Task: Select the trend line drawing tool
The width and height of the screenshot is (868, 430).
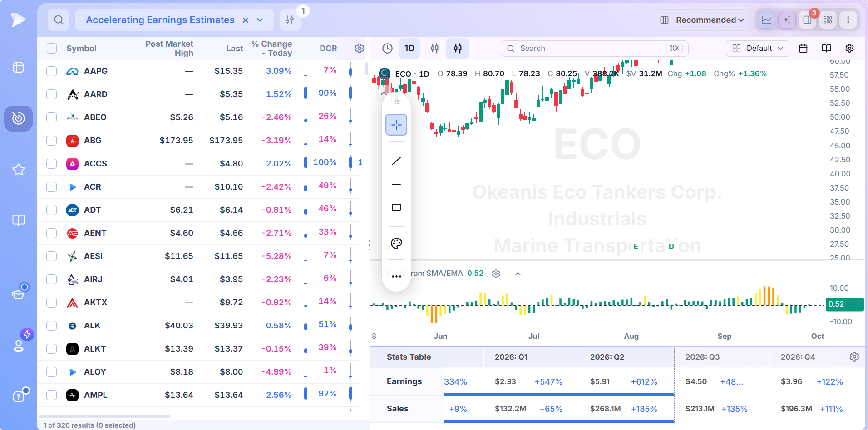Action: point(396,161)
